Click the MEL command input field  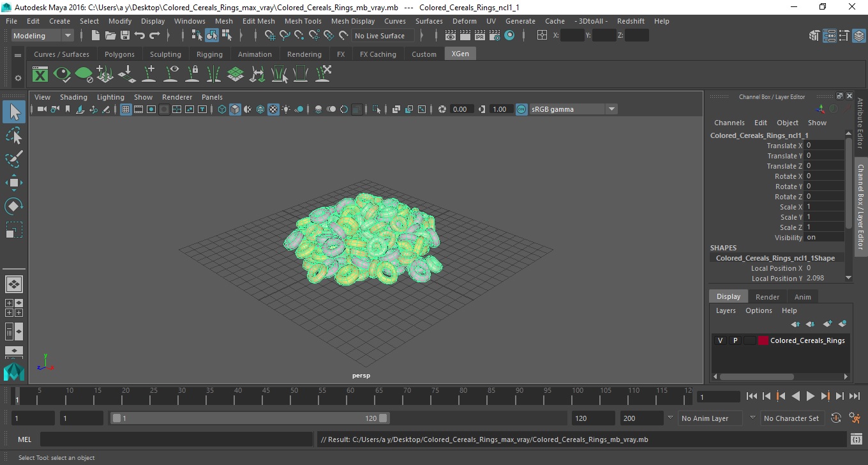(176, 439)
